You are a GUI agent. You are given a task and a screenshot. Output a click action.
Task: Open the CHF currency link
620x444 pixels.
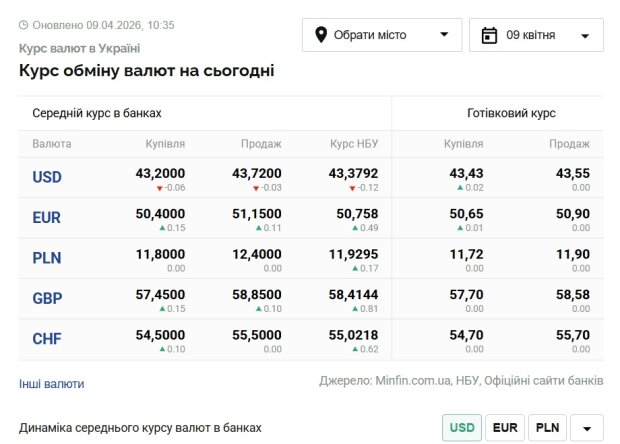pos(47,339)
